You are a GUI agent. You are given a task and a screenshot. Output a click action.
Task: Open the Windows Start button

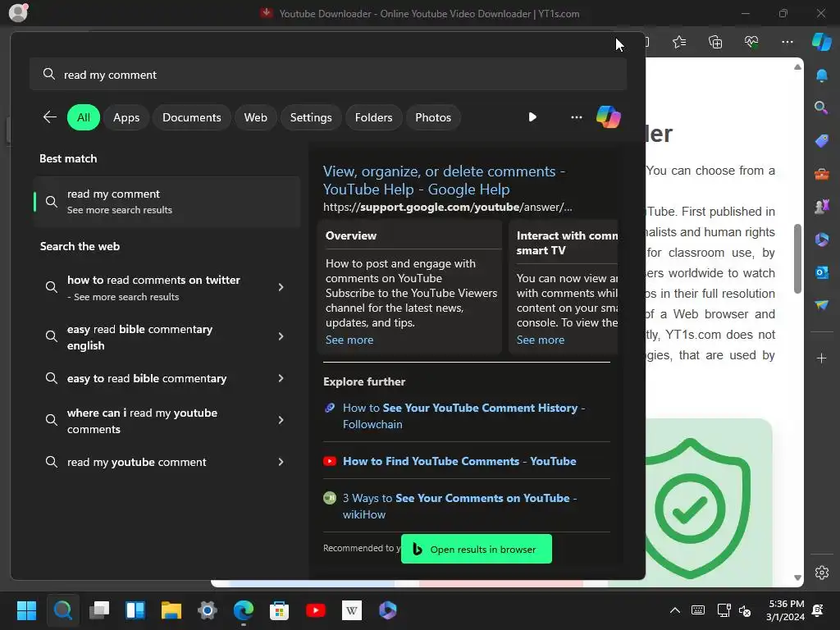tap(26, 610)
